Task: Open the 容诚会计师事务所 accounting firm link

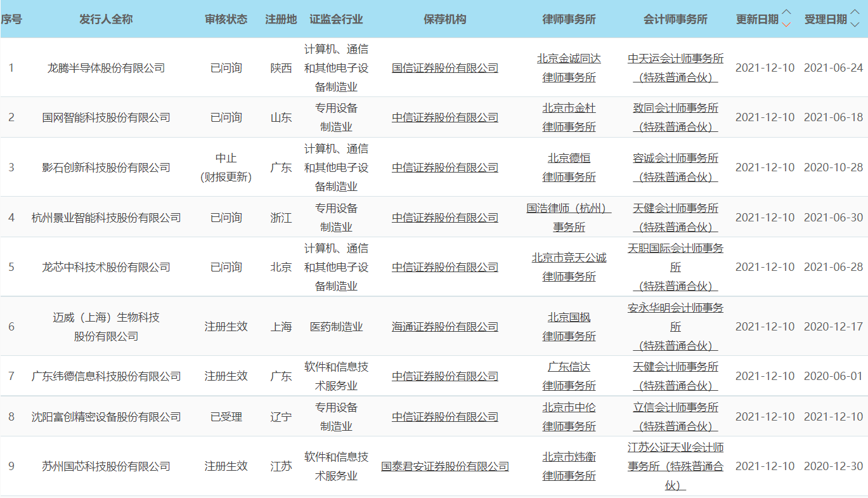Action: (675, 167)
